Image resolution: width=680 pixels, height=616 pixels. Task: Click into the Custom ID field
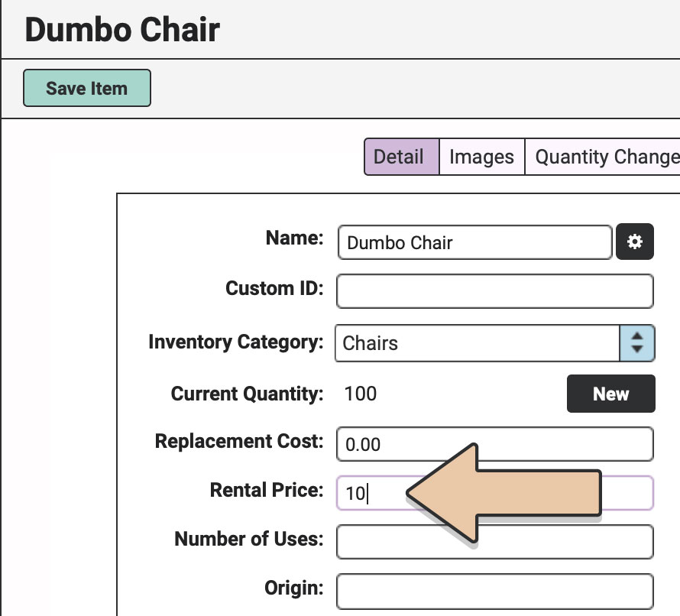click(x=495, y=291)
